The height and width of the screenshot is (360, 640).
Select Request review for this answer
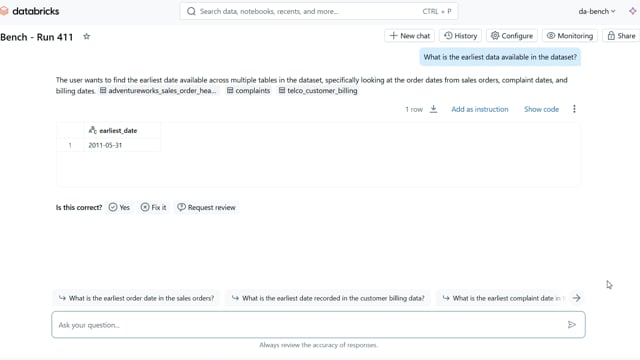(207, 207)
